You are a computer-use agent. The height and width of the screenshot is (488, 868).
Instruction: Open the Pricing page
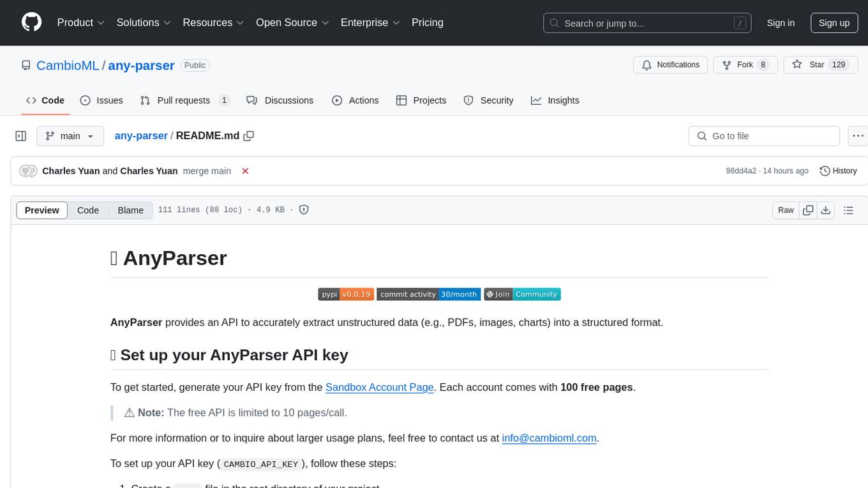[428, 22]
